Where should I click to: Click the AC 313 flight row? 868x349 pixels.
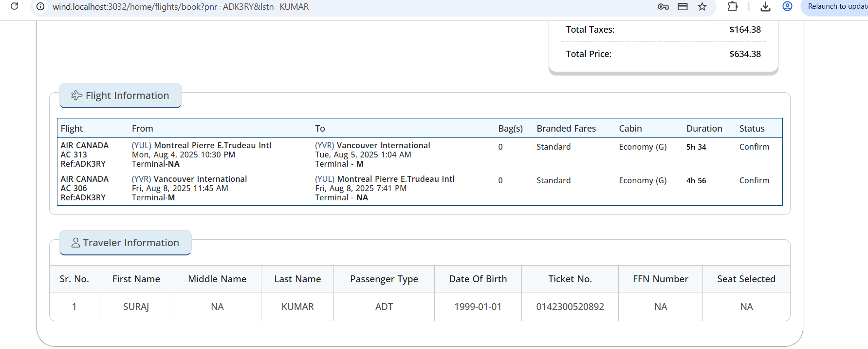tap(420, 155)
